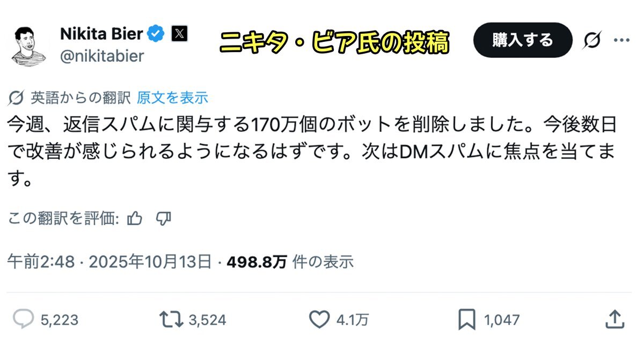Click the post timestamp 午前2:48 · 2025年10月13日
The width and height of the screenshot is (644, 363).
coord(109,262)
